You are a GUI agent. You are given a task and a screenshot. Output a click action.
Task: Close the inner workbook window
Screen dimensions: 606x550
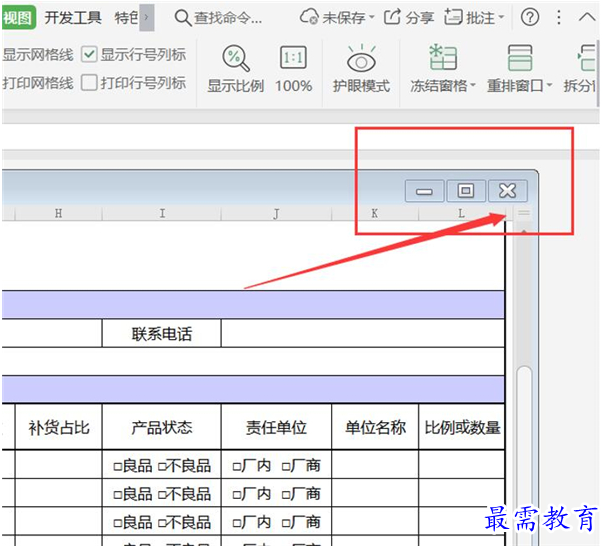(x=507, y=191)
